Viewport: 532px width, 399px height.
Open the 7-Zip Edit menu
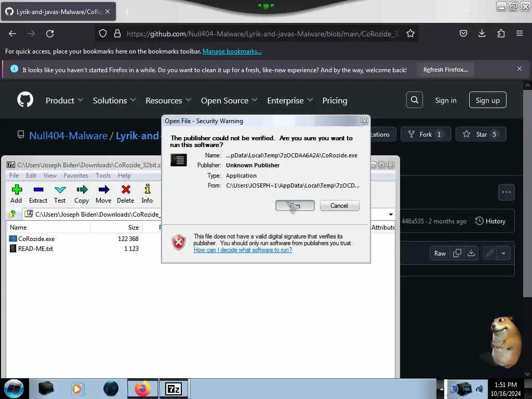31,176
